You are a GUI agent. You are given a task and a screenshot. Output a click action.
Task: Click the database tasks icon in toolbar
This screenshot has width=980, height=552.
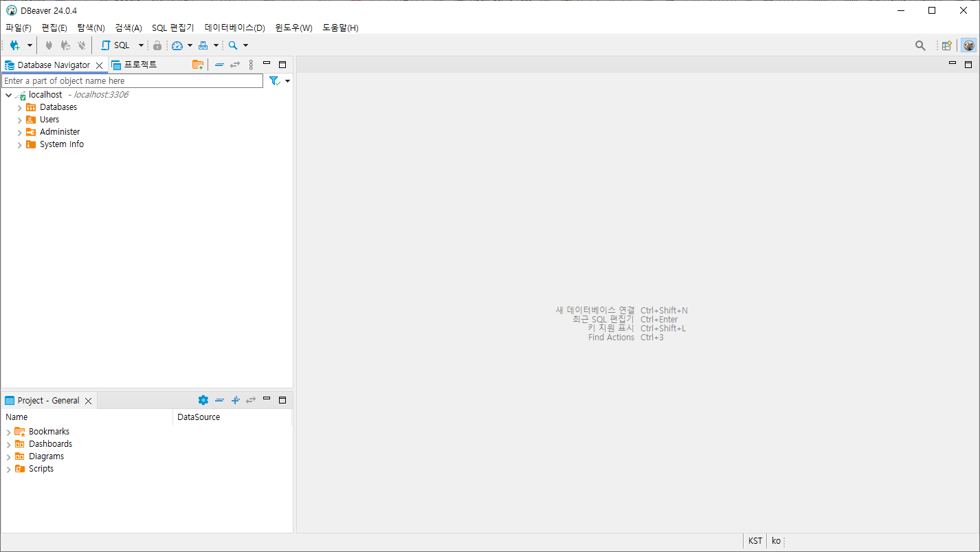click(x=203, y=45)
